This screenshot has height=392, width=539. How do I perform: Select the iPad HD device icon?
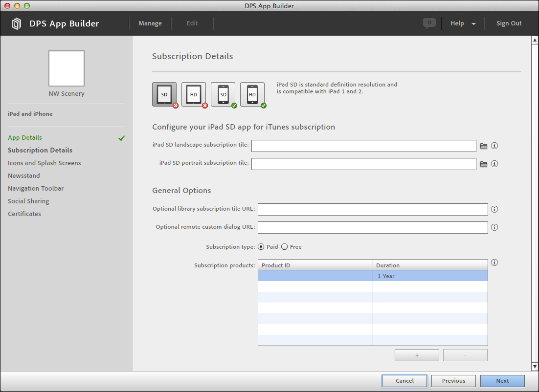pos(194,94)
